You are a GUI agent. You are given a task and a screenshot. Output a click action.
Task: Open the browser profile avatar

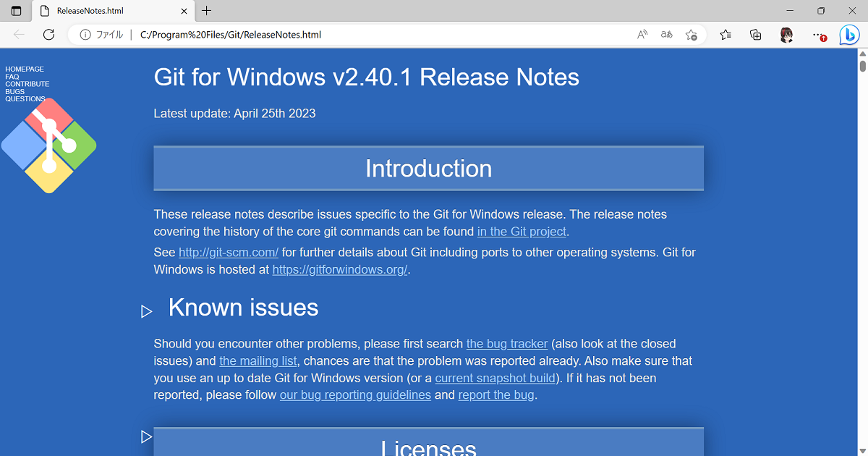[786, 35]
